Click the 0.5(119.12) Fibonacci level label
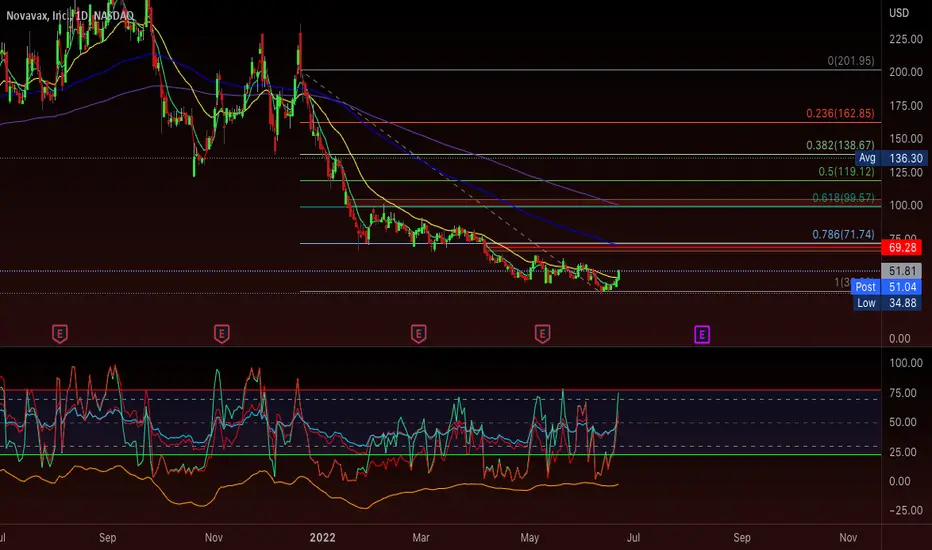 pyautogui.click(x=846, y=171)
